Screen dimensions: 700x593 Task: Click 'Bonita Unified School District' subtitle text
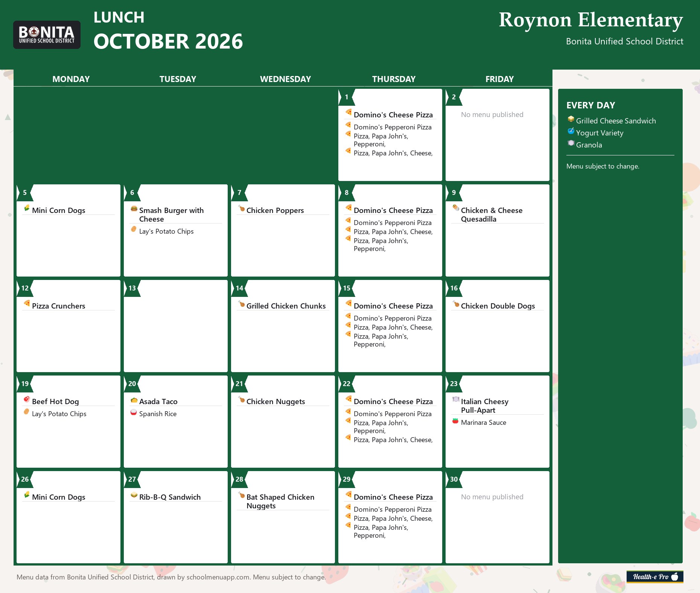[624, 41]
